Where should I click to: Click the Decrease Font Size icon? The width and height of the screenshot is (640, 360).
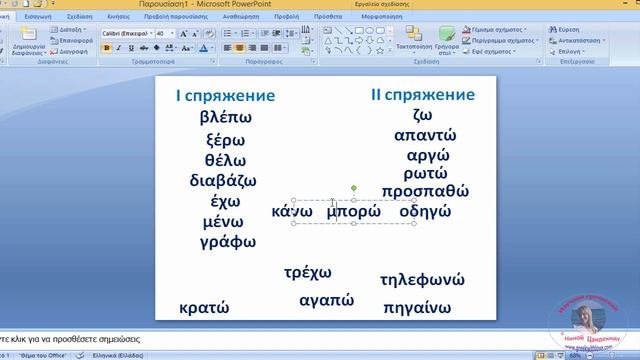click(x=196, y=34)
